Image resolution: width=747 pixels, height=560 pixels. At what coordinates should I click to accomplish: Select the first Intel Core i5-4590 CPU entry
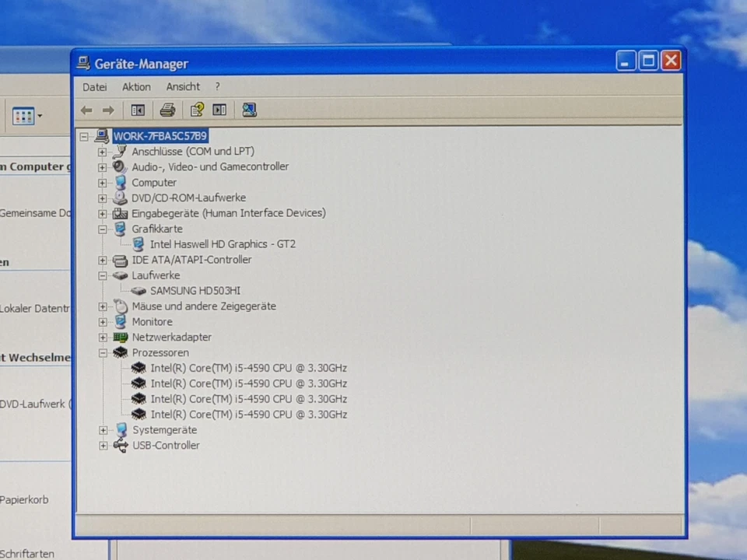point(249,368)
